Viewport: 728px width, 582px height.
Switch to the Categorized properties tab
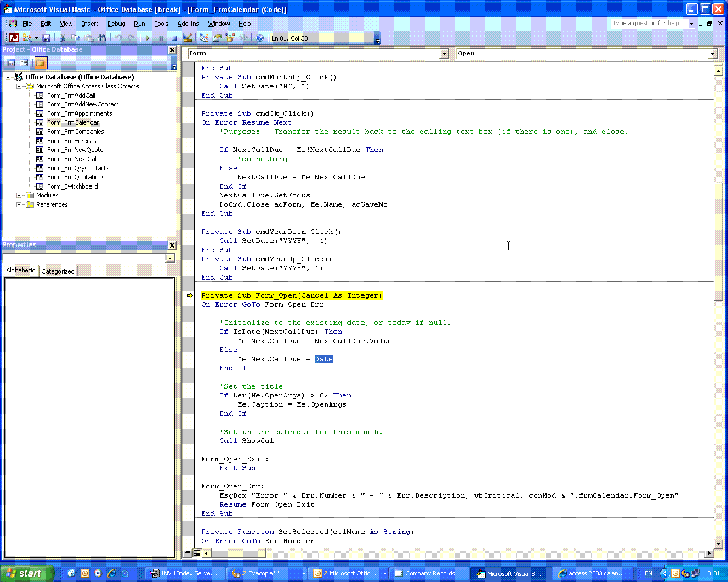(58, 271)
